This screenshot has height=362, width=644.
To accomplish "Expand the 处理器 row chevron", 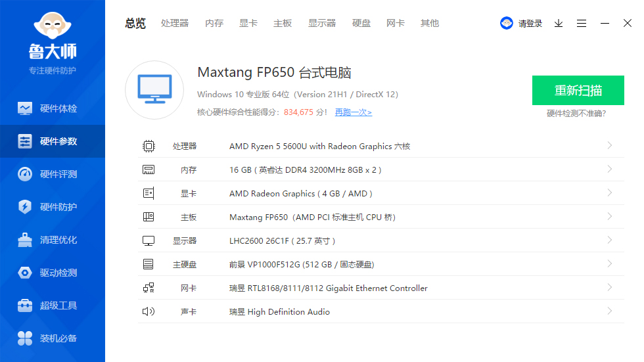I will [610, 145].
